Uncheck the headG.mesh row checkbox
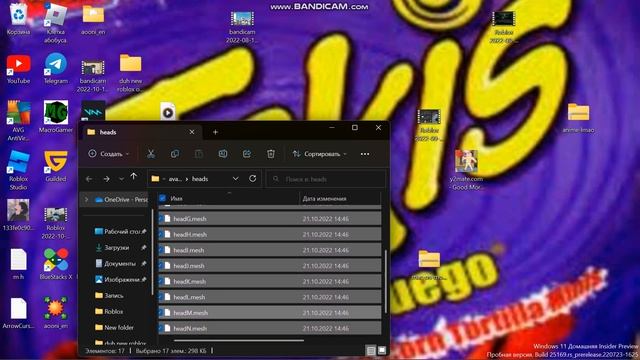The height and width of the screenshot is (360, 640). tap(161, 219)
